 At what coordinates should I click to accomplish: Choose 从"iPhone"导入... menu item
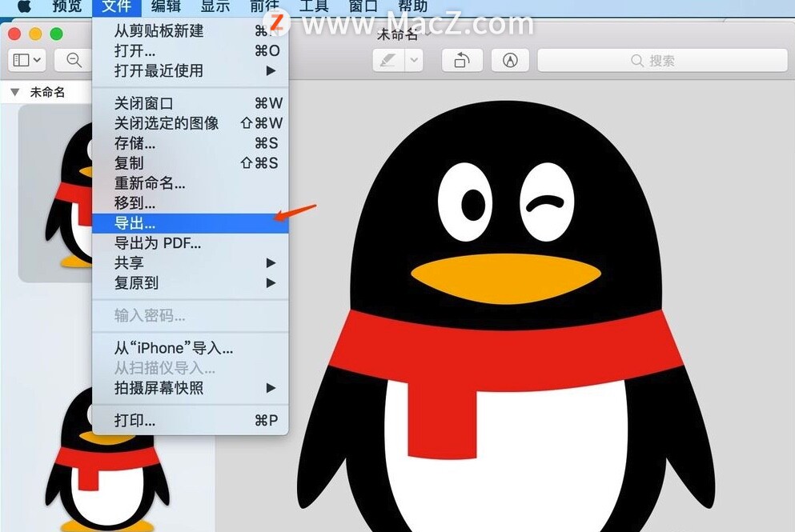(190, 348)
